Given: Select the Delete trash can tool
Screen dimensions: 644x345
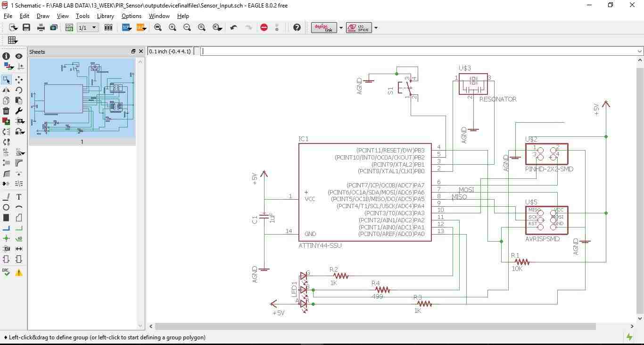Looking at the screenshot, I should click(x=6, y=111).
